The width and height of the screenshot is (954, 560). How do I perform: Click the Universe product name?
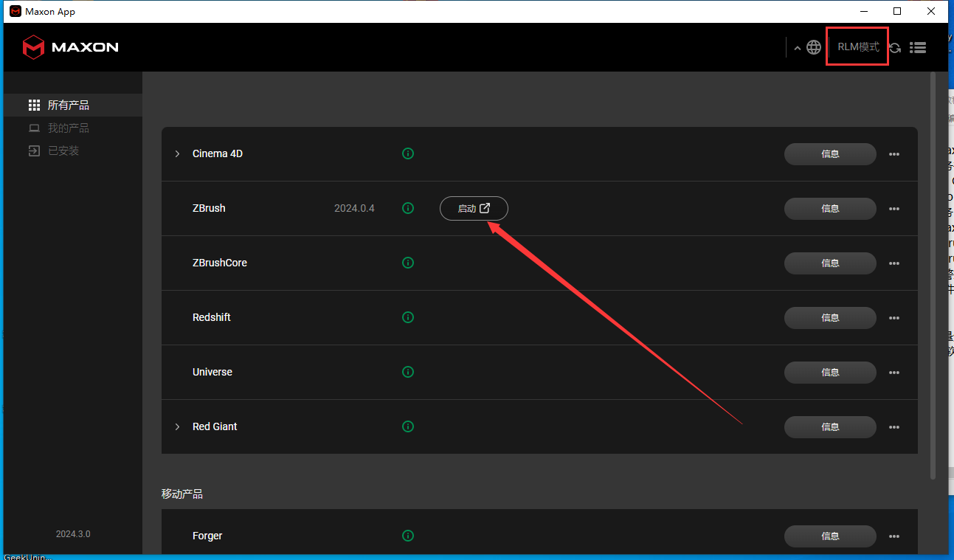212,372
